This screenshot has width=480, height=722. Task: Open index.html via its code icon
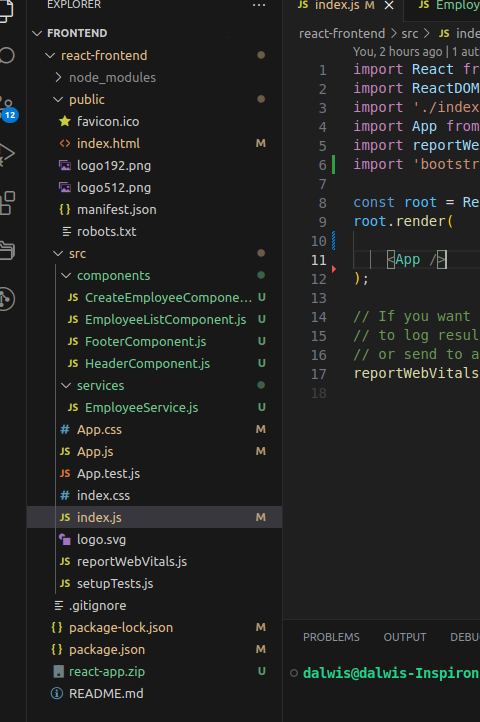pyautogui.click(x=65, y=144)
